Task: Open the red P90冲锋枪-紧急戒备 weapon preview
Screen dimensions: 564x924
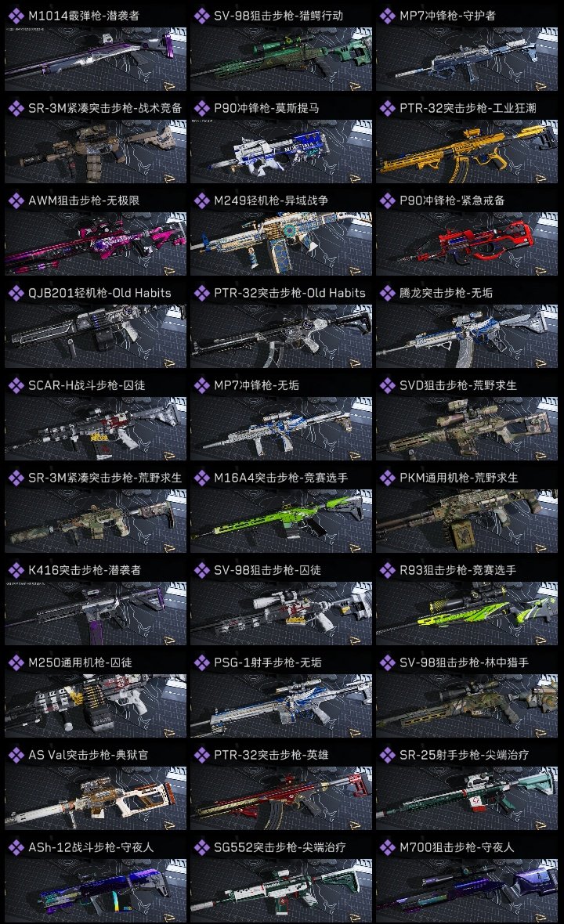Action: coord(467,244)
